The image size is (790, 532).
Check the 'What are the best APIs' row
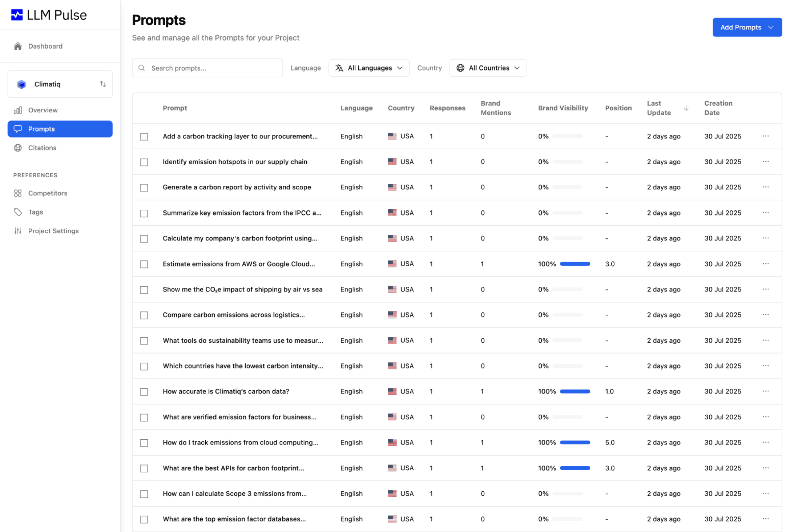pos(144,468)
